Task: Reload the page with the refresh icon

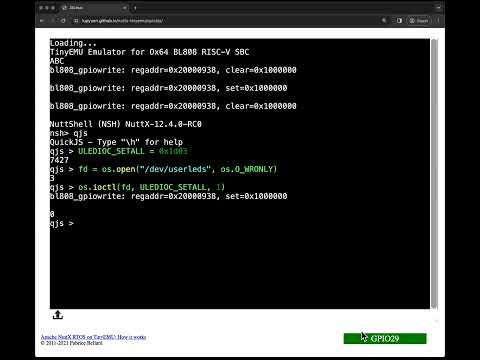Action: pyautogui.click(x=63, y=21)
